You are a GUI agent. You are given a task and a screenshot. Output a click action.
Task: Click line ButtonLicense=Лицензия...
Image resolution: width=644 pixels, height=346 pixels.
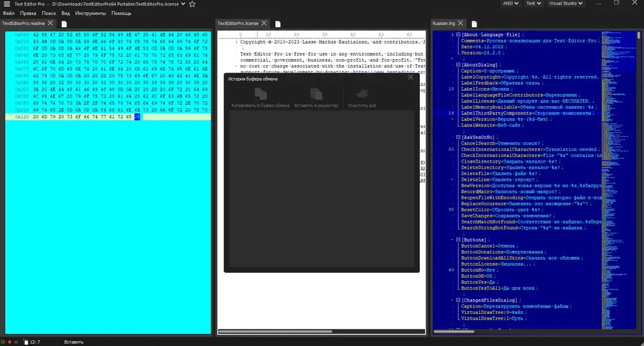click(496, 264)
